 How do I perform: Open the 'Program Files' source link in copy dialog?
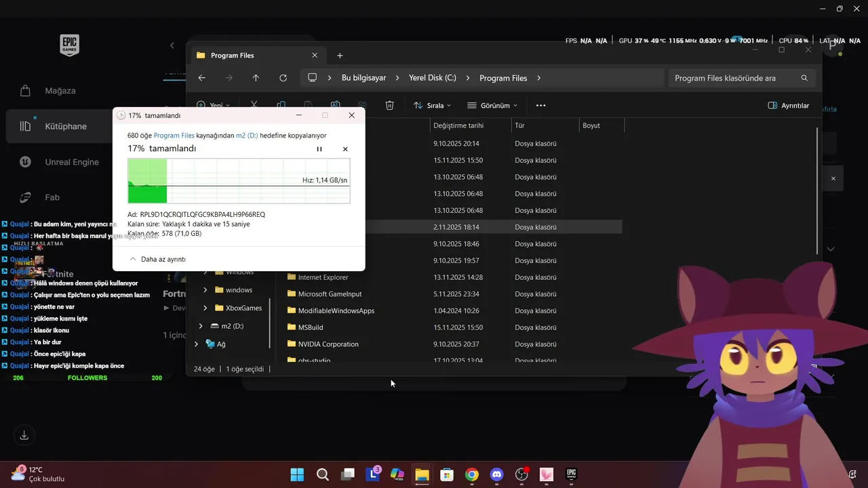[174, 136]
